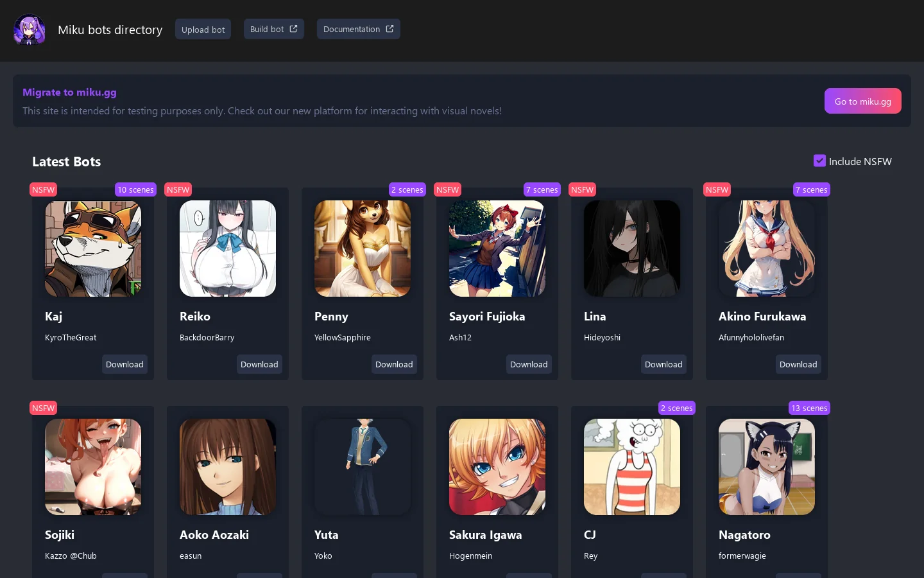Open the Sakura Igawa thumbnail
924x578 pixels.
(497, 467)
